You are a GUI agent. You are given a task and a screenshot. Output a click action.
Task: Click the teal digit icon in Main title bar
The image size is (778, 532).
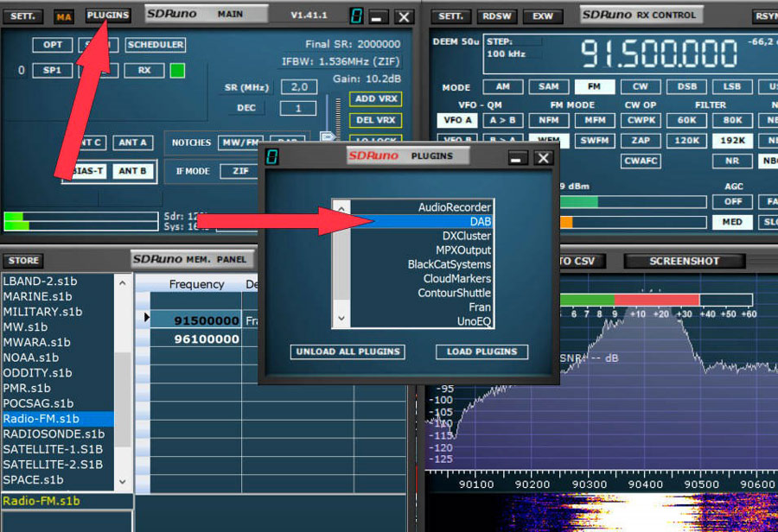(x=356, y=16)
